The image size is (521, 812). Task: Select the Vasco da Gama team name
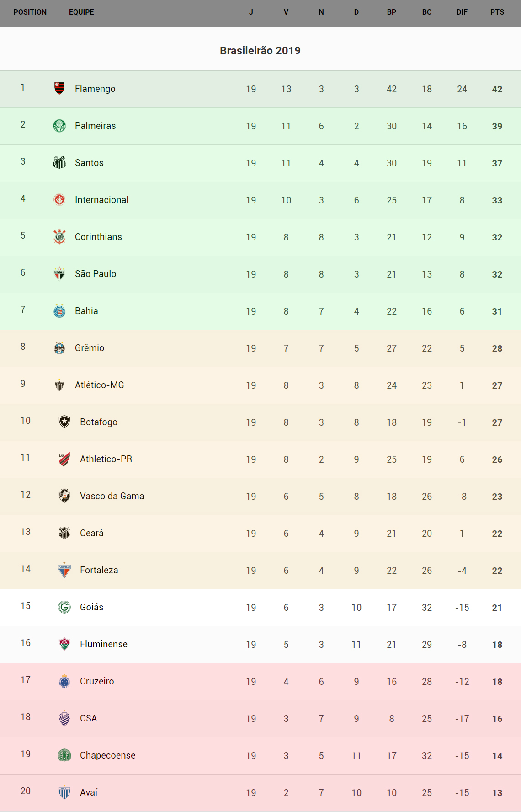click(x=112, y=496)
